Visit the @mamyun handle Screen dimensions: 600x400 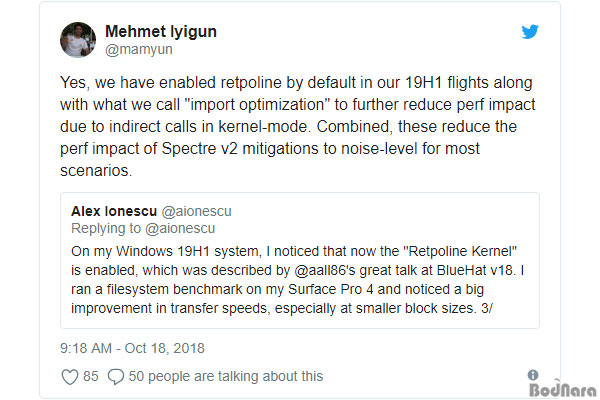tap(139, 50)
